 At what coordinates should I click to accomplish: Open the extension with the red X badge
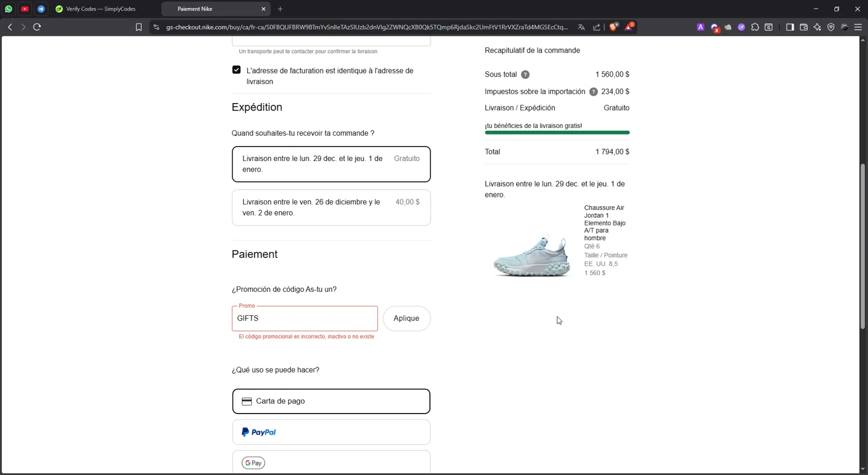(715, 27)
